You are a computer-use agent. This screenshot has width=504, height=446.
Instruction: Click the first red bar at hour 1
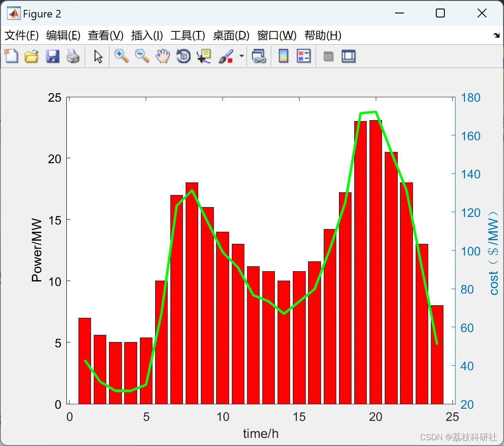point(85,361)
